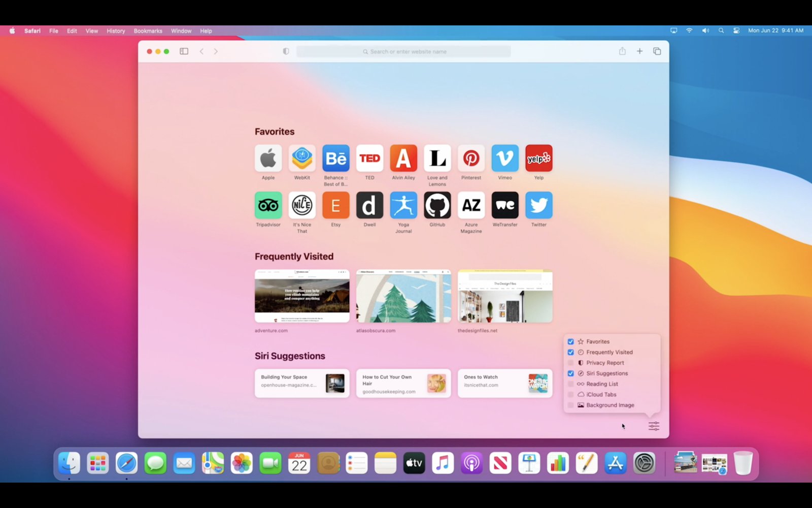Open the Building Your Space suggestion

coord(302,383)
